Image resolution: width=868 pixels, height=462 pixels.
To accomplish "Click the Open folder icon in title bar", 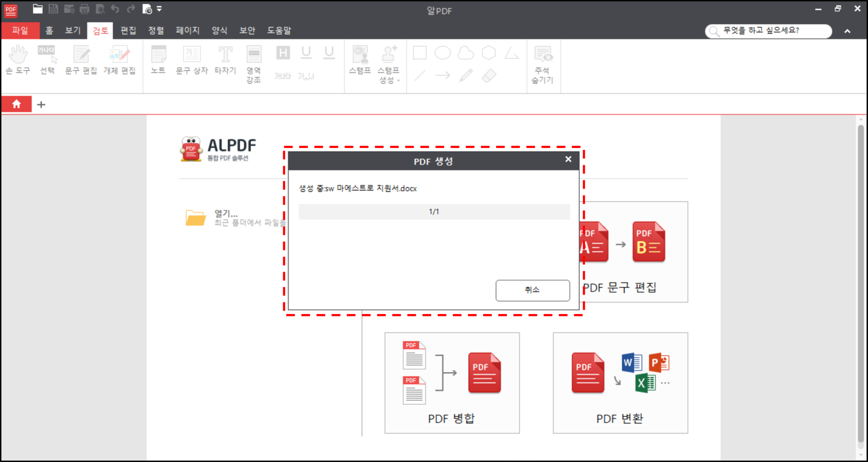I will pos(37,9).
